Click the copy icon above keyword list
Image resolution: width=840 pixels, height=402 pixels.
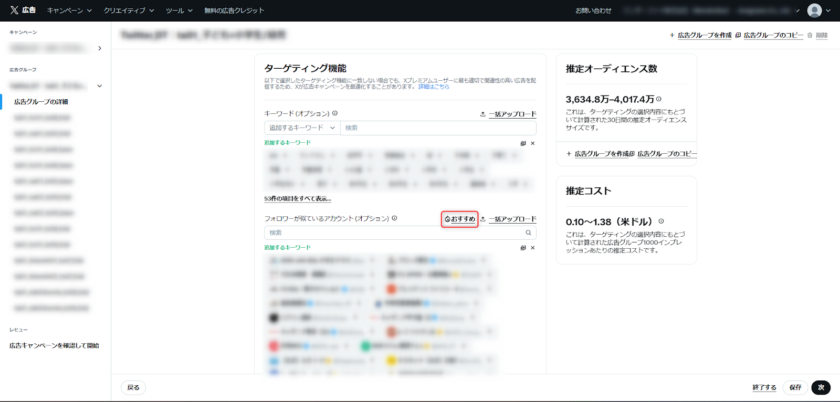522,143
